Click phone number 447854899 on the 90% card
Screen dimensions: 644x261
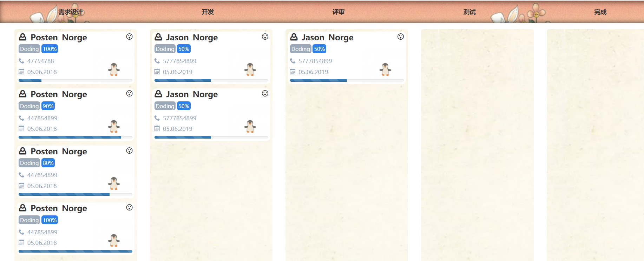42,118
